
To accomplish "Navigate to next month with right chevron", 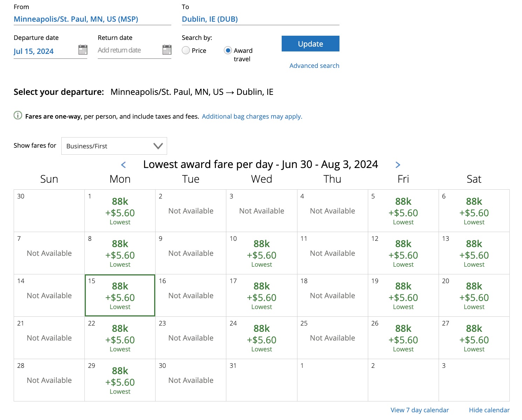I will 398,164.
